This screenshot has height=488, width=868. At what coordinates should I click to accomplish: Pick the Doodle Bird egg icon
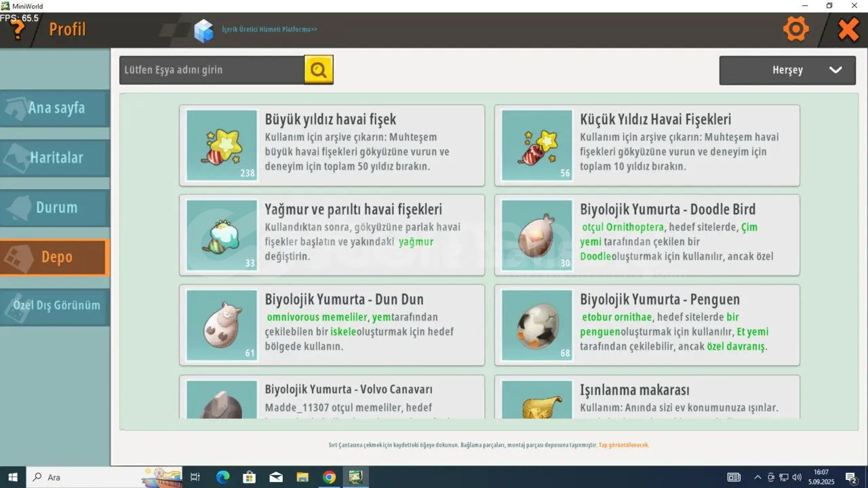coord(537,235)
